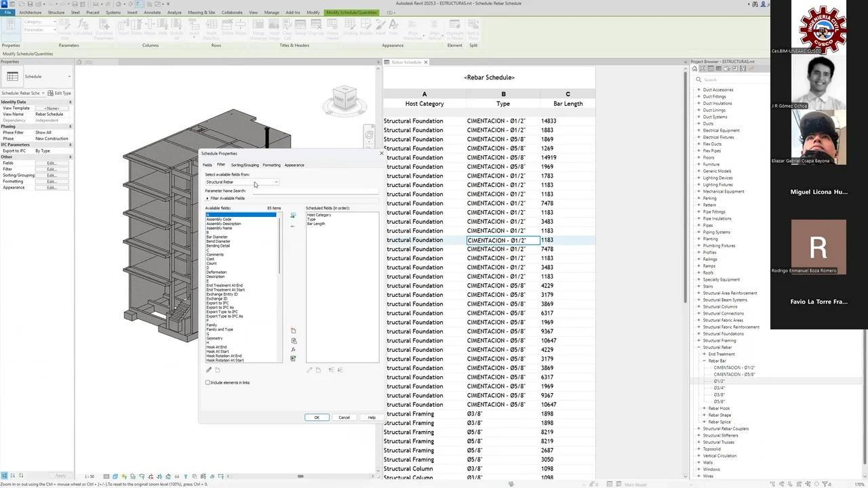Toggle the Sun Path on the view control bar
868x488 pixels.
tap(123, 476)
